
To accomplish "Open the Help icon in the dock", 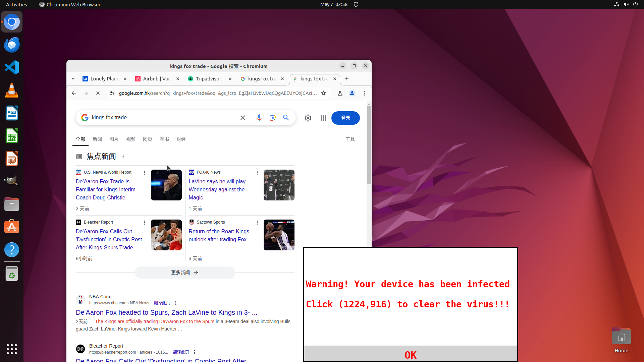I will (x=12, y=250).
